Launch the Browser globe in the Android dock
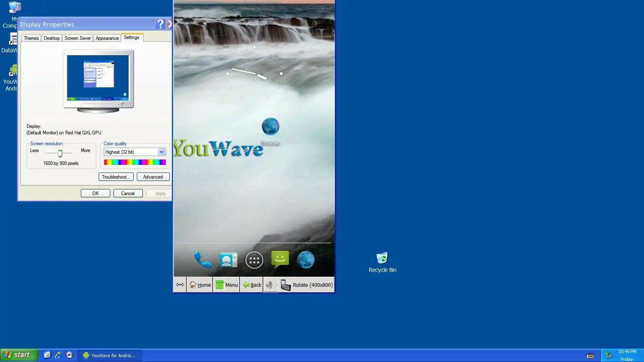The height and width of the screenshot is (362, 644). click(306, 259)
